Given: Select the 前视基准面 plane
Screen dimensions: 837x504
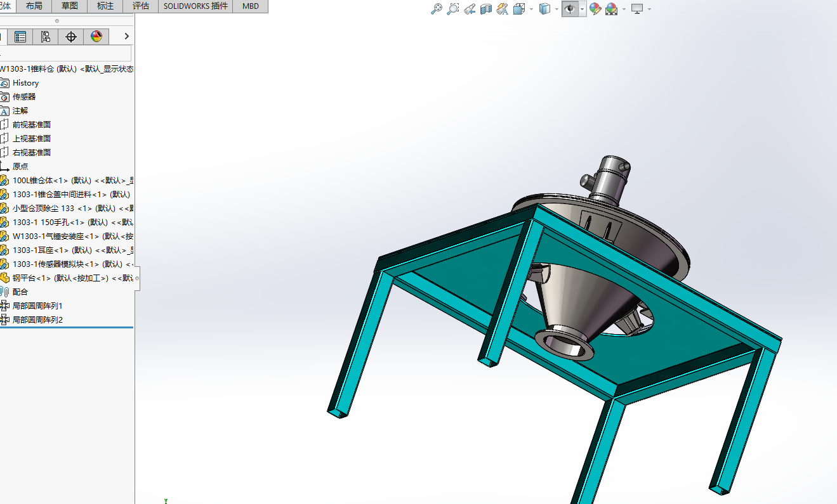Looking at the screenshot, I should (x=32, y=125).
